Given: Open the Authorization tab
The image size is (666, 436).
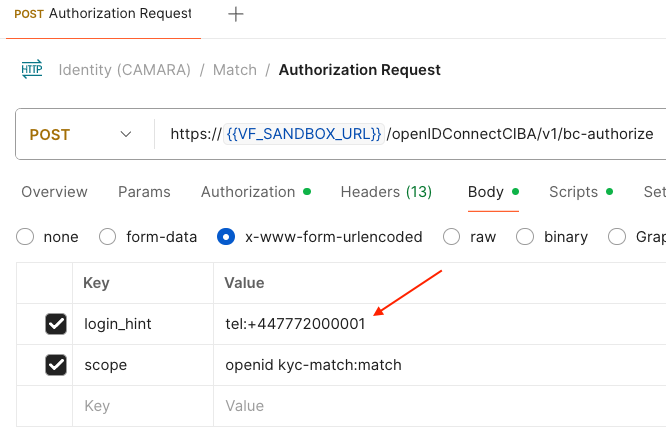Looking at the screenshot, I should pyautogui.click(x=248, y=192).
